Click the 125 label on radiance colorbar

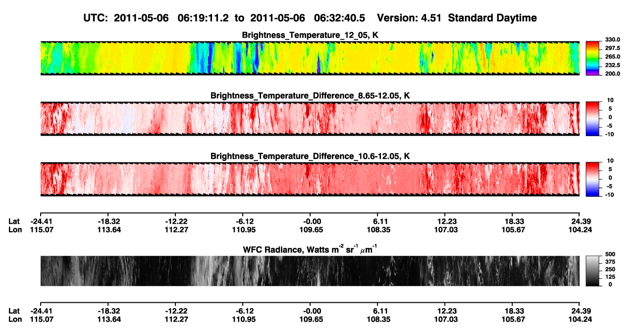[x=610, y=277]
